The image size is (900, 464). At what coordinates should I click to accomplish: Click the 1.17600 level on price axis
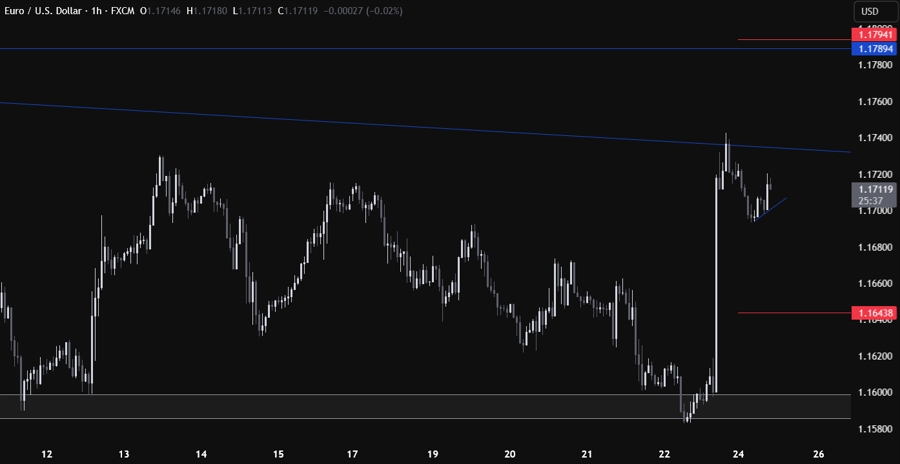click(874, 101)
